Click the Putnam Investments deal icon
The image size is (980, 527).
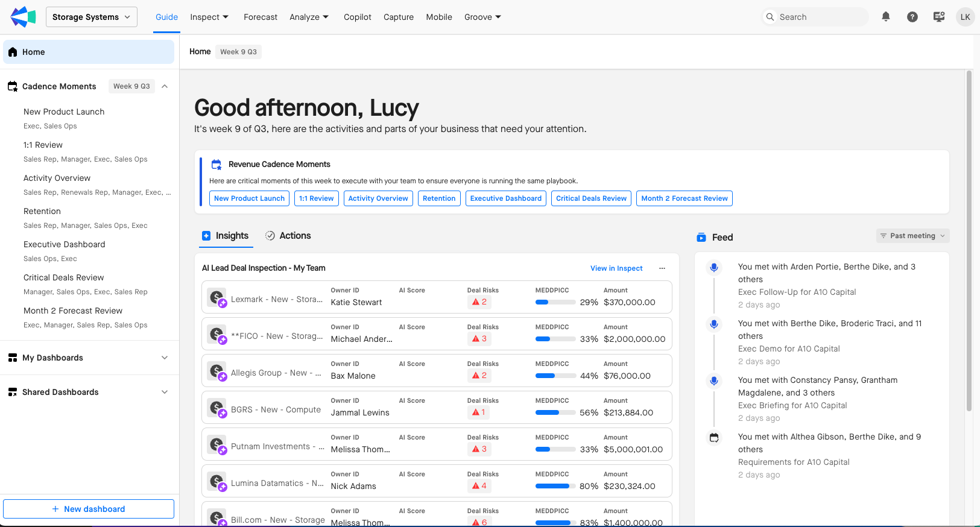pos(217,445)
